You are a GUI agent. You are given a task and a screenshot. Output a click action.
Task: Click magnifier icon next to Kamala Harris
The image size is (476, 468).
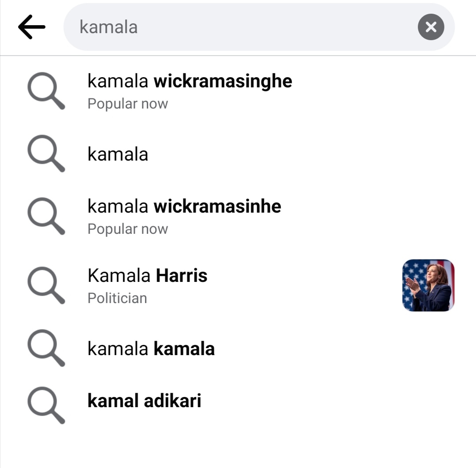click(46, 285)
